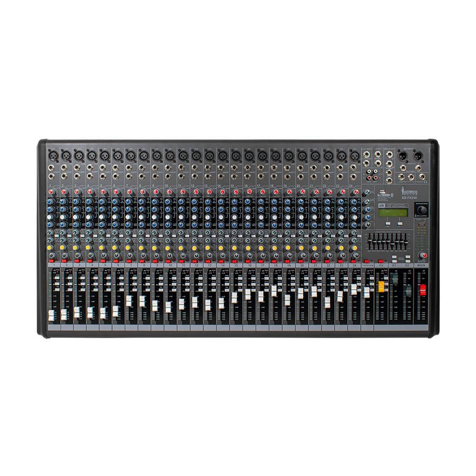Click the ENGLAND brand logo
Image resolution: width=476 pixels, height=476 pixels.
[409, 192]
